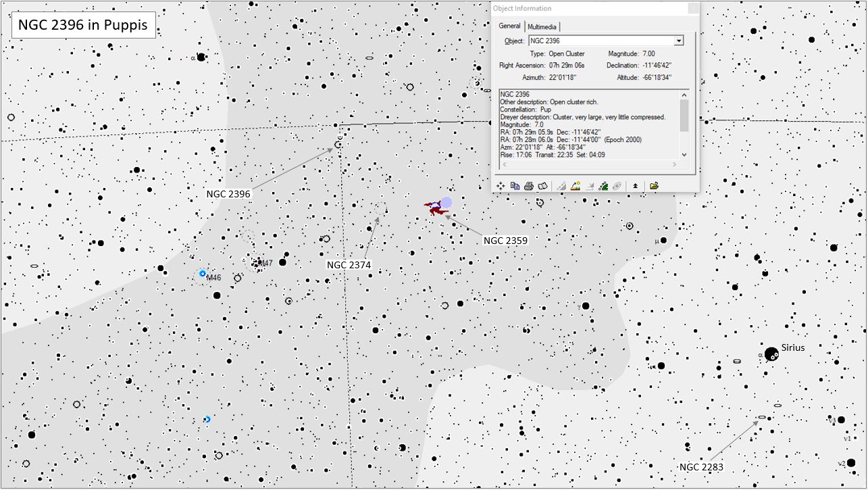Click the vertical scrollbar thumb in description
The width and height of the screenshot is (868, 490).
coord(684,116)
